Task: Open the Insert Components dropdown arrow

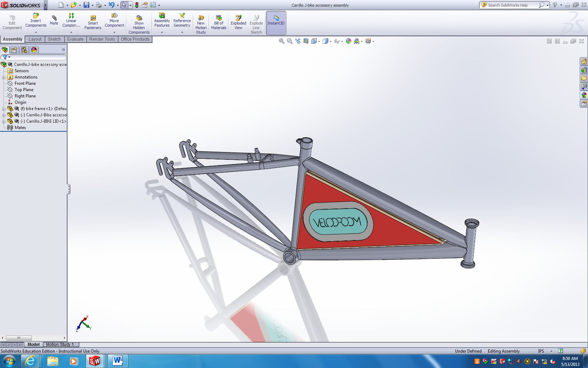Action: (x=36, y=32)
